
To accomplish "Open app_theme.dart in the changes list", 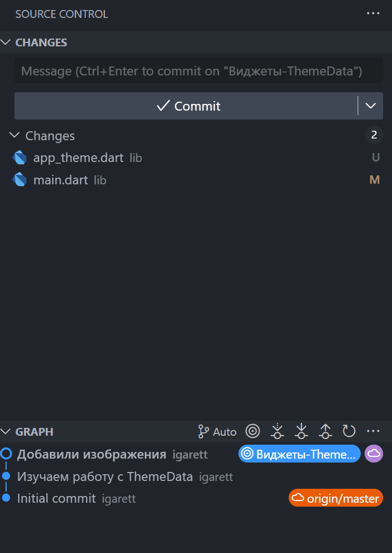I will [78, 158].
